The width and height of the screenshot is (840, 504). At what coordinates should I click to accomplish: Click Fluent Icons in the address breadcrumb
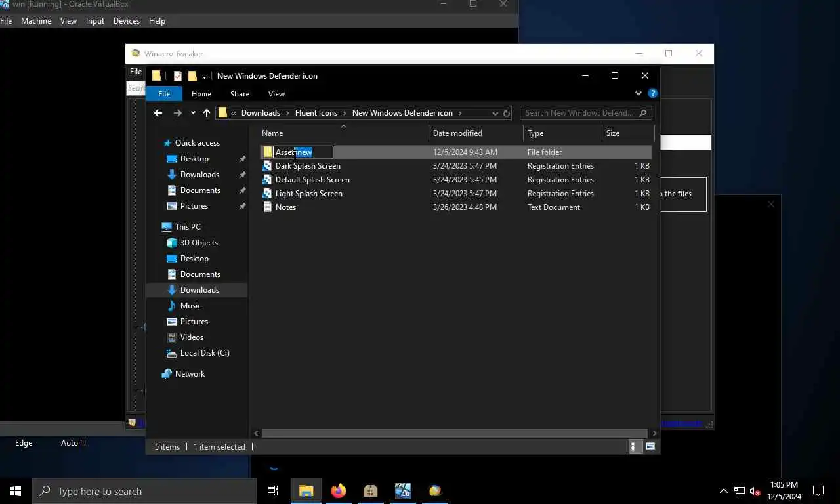click(x=316, y=113)
